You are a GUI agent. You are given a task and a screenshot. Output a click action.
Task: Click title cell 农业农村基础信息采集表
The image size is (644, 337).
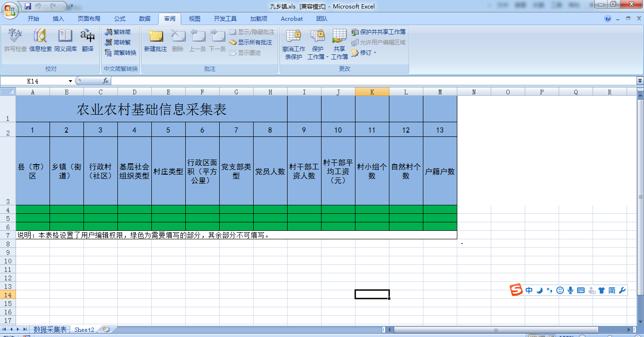point(151,109)
